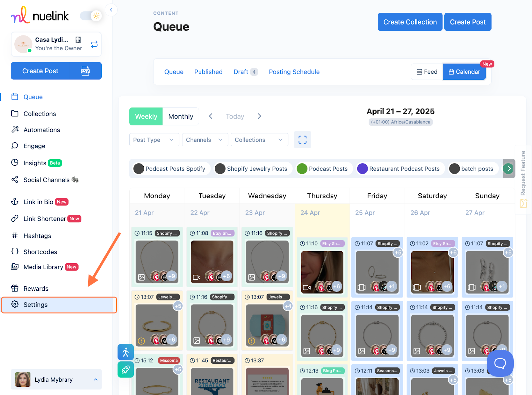532x395 pixels.
Task: Click the green rocket button
Action: [126, 370]
